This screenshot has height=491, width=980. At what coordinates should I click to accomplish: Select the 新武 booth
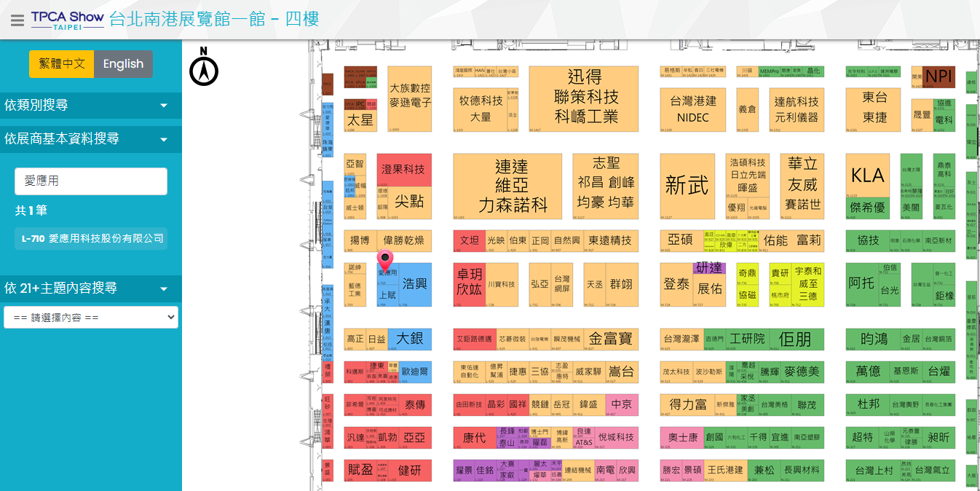[x=687, y=186]
